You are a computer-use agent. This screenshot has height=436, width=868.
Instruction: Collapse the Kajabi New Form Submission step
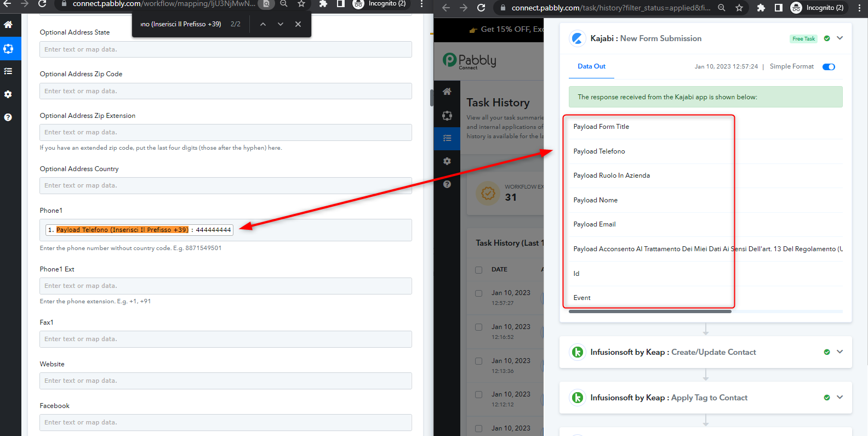(x=840, y=38)
